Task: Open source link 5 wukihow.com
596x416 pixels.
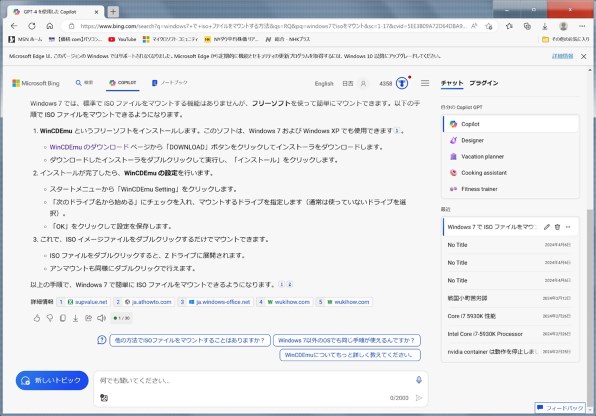Action: (x=344, y=302)
